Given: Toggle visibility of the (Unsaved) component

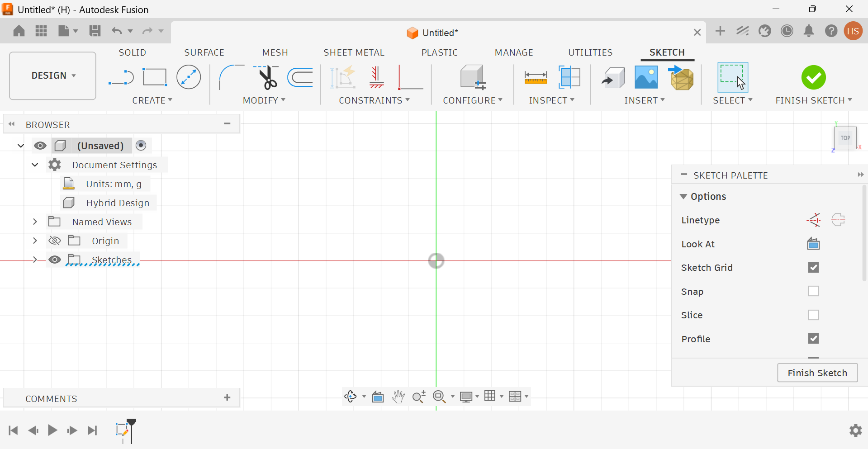Looking at the screenshot, I should click(40, 146).
